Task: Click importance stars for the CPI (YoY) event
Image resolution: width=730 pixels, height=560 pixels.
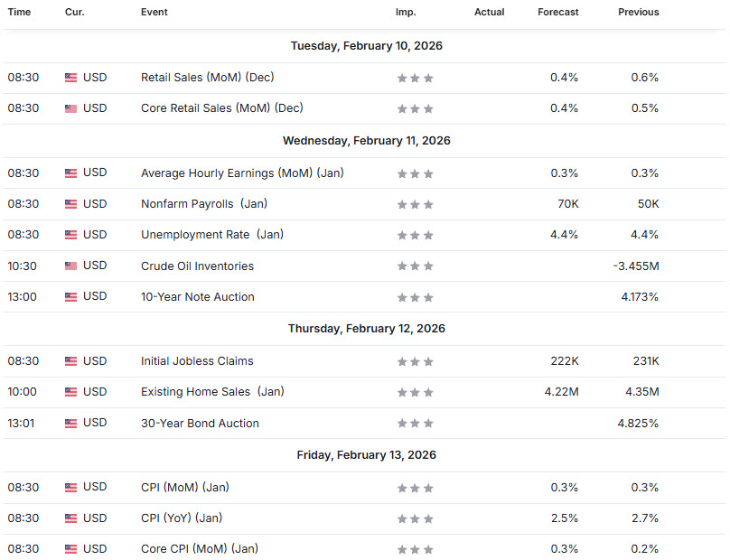Action: click(416, 518)
